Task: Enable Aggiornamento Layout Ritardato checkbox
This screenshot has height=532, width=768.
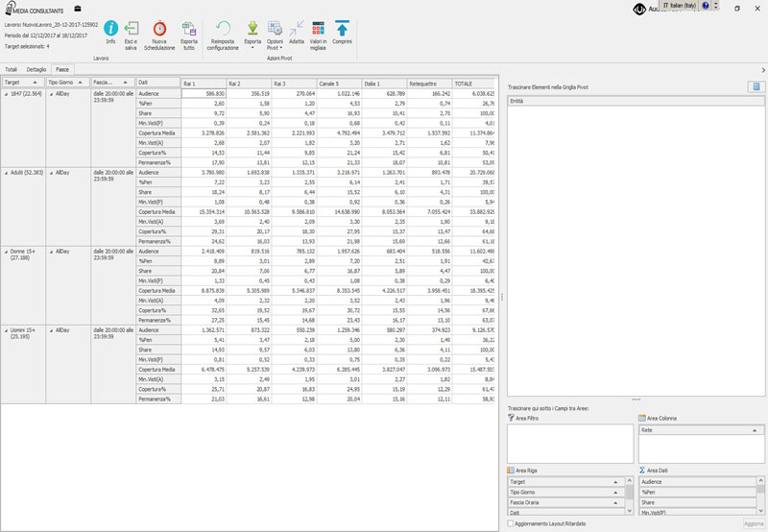Action: click(x=511, y=523)
